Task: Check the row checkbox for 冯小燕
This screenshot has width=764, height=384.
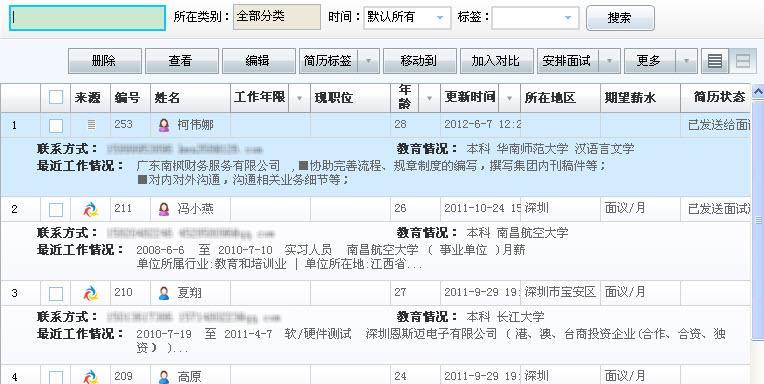Action: 56,210
